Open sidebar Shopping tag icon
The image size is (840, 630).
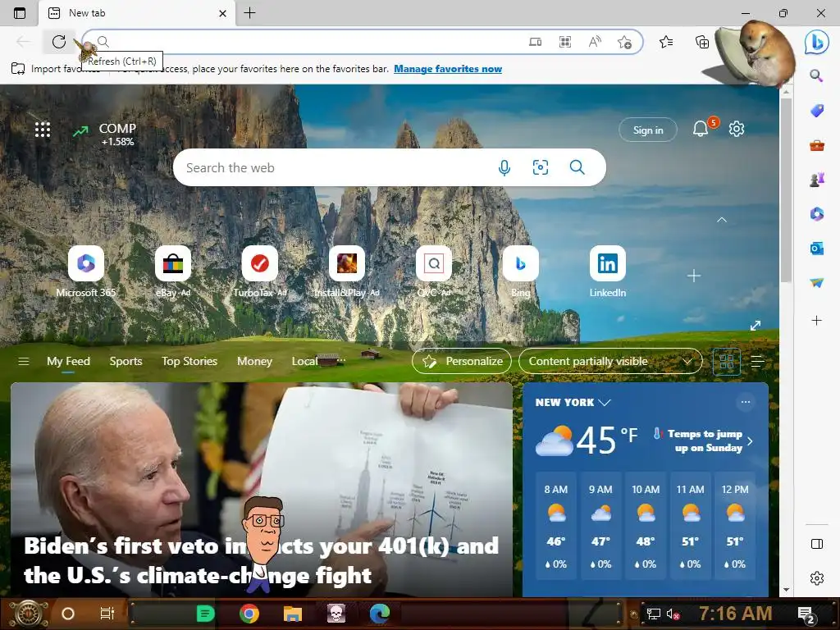pyautogui.click(x=816, y=111)
